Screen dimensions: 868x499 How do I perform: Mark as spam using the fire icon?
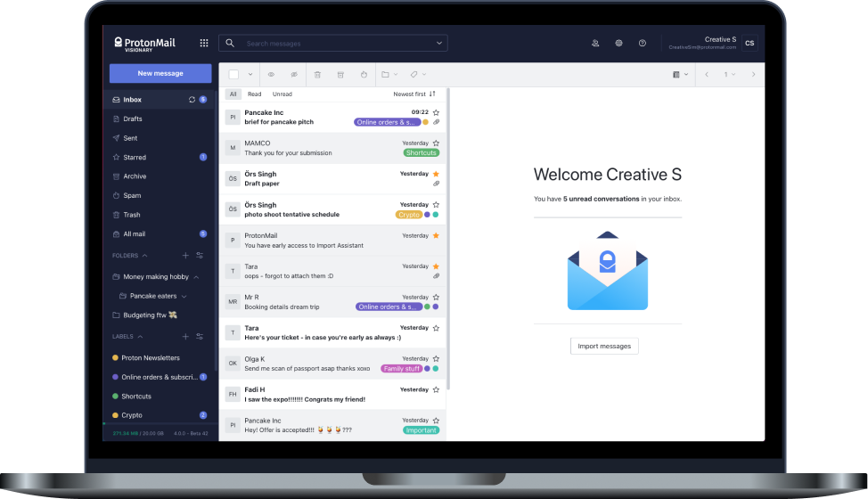point(364,75)
